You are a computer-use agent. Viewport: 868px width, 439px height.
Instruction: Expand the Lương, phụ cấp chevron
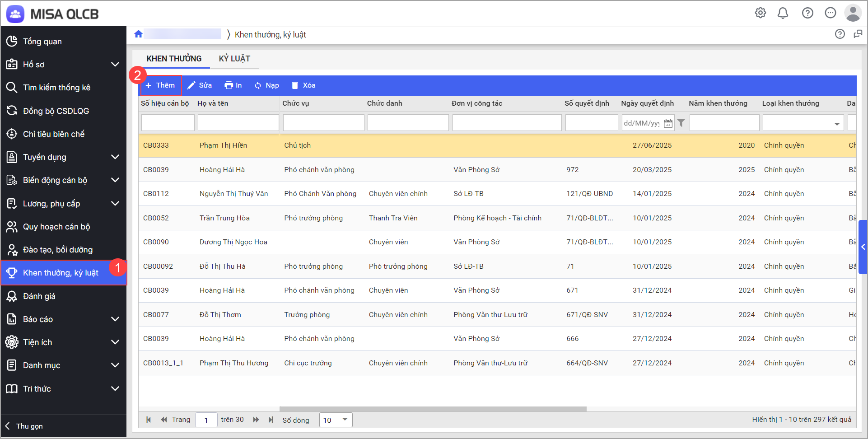point(115,203)
